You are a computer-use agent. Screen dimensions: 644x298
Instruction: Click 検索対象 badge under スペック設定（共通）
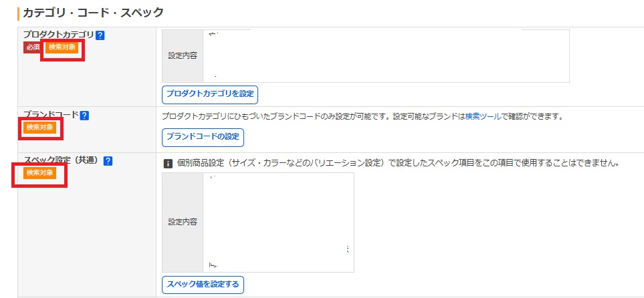coord(39,173)
